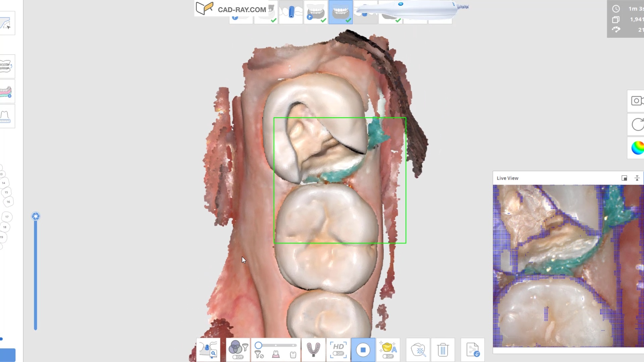This screenshot has height=362, width=644.
Task: Open the rainbow color map display
Action: click(637, 147)
